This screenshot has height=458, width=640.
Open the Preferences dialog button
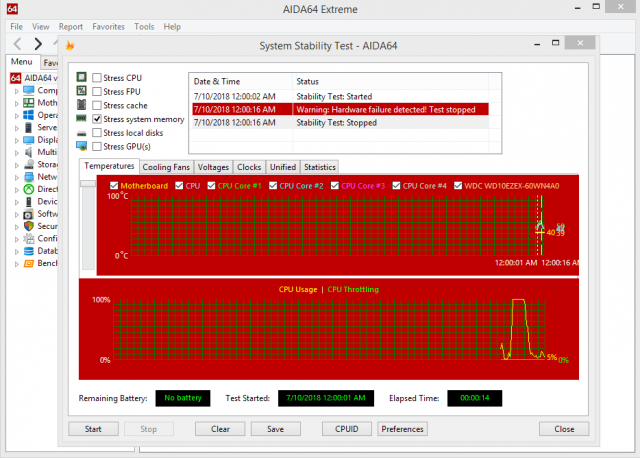(402, 429)
